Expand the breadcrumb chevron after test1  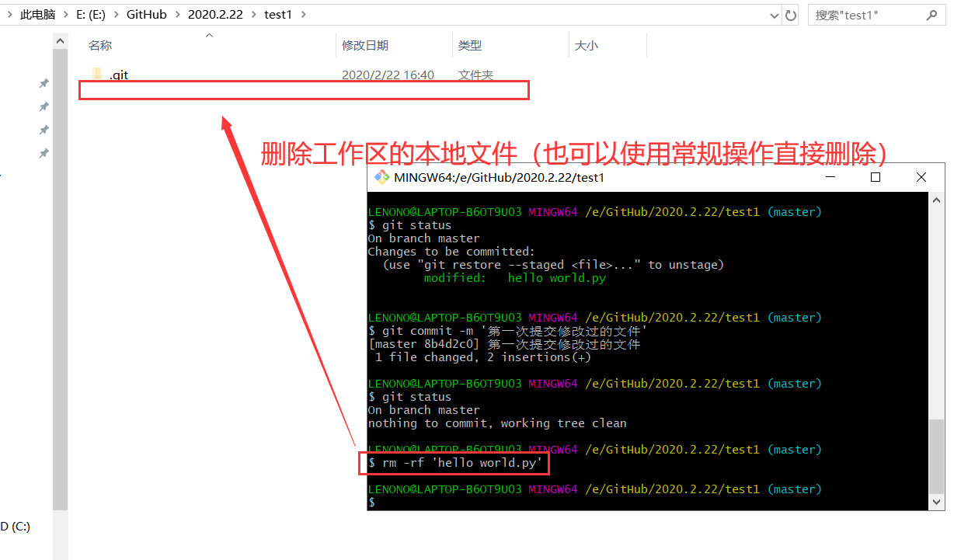click(x=305, y=14)
